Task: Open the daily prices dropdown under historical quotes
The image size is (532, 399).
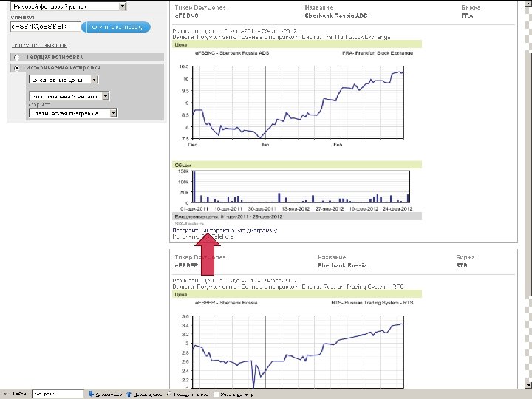Action: 64,80
